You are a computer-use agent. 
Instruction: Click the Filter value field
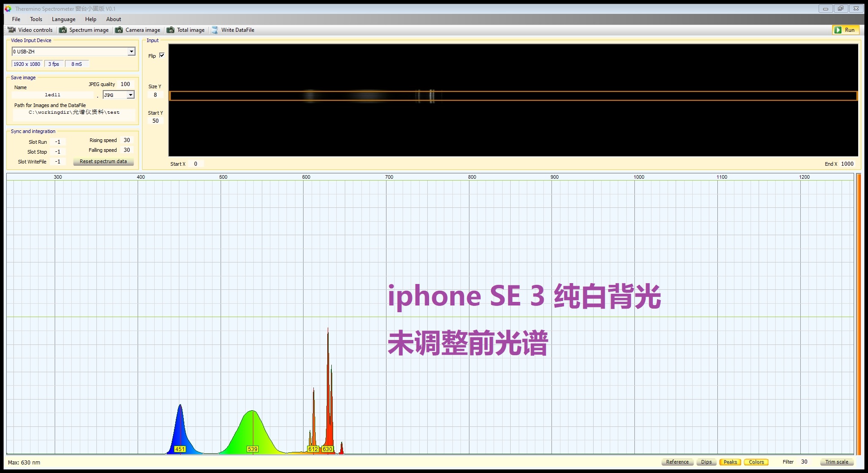804,462
